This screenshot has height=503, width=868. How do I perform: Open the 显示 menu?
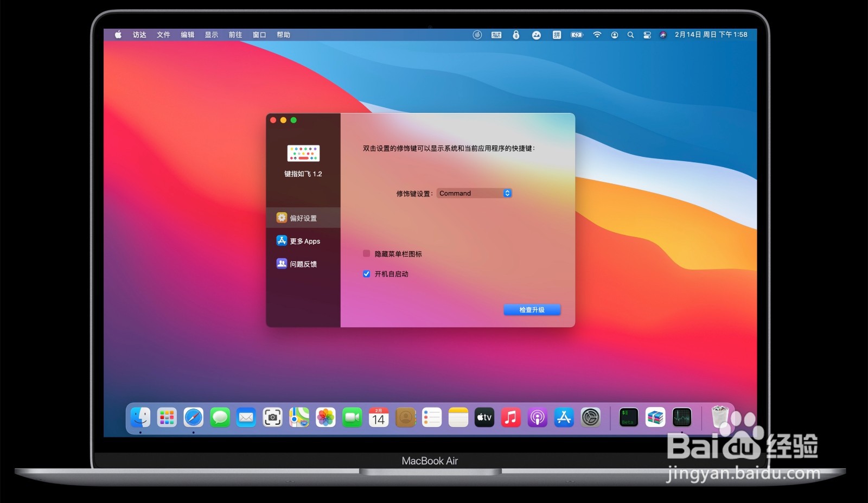tap(211, 35)
